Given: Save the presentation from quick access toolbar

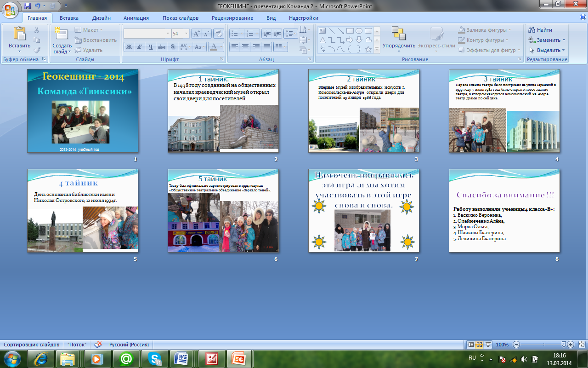Looking at the screenshot, I should 28,6.
